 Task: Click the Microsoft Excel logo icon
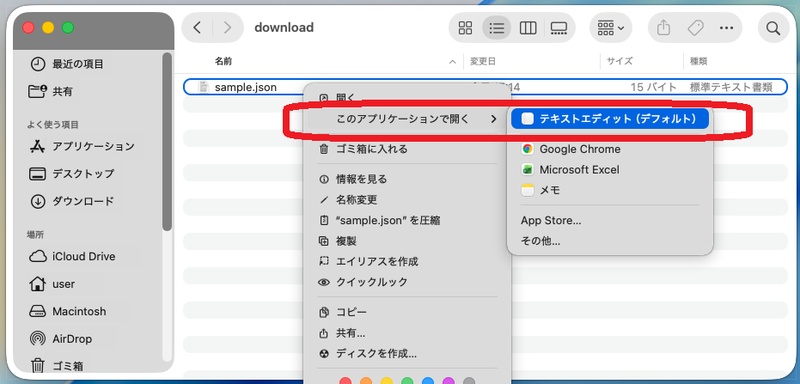527,169
